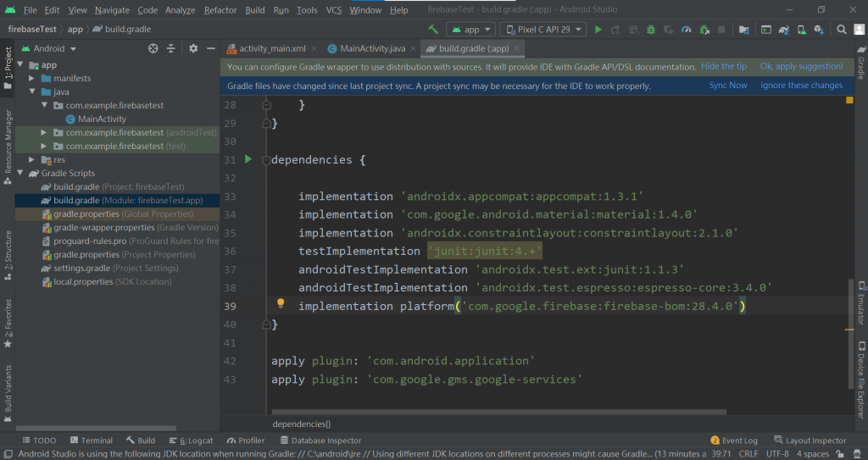Open the Android project view dropdown
This screenshot has height=460, width=868.
pos(49,49)
